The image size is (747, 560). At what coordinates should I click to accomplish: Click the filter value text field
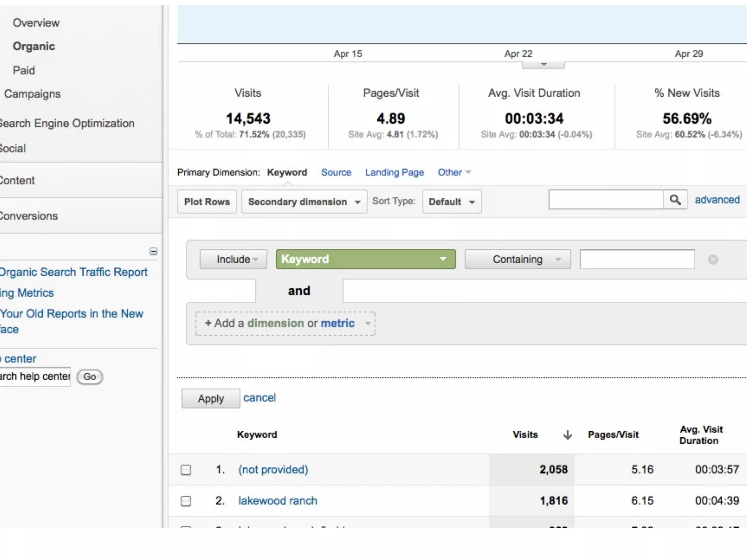(x=637, y=259)
